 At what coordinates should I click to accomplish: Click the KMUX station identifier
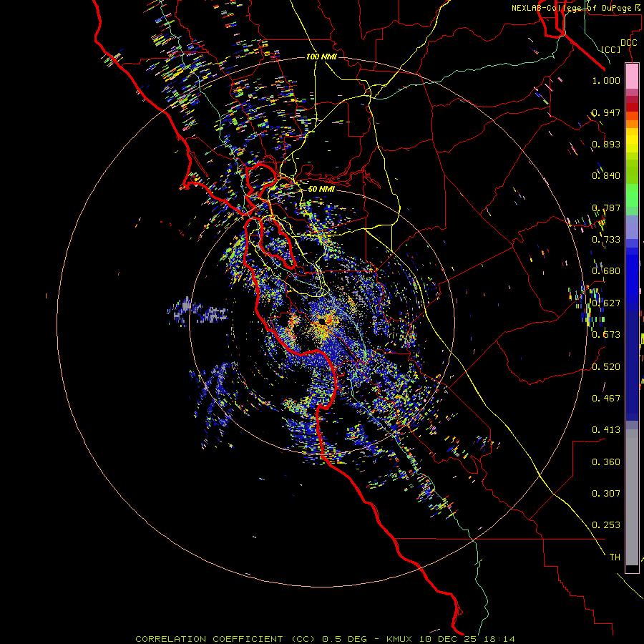point(399,639)
